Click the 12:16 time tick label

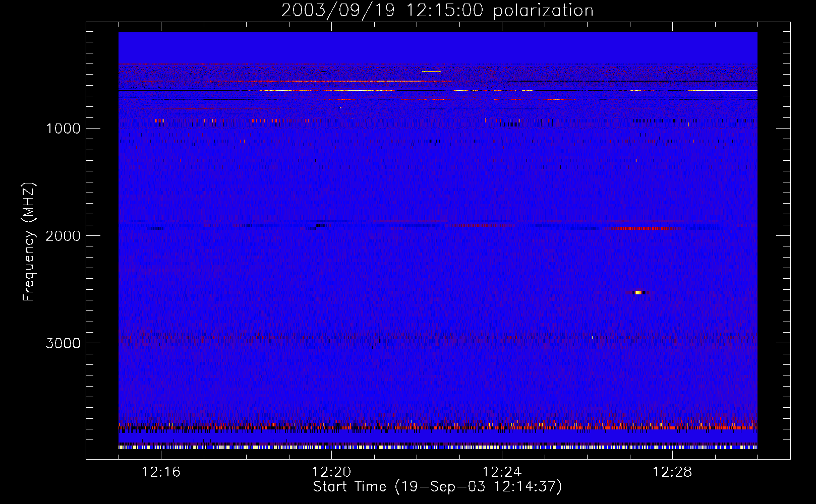[x=161, y=472]
